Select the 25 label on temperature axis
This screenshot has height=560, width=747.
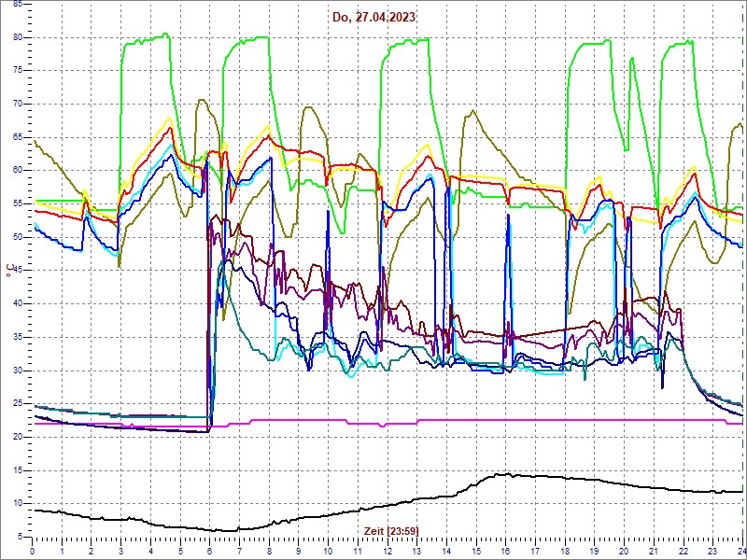(17, 403)
